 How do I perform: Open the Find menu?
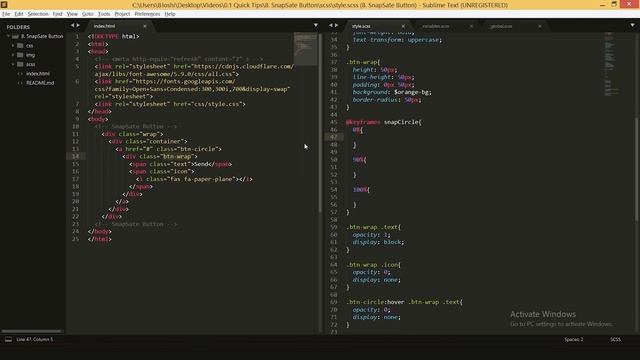[57, 14]
